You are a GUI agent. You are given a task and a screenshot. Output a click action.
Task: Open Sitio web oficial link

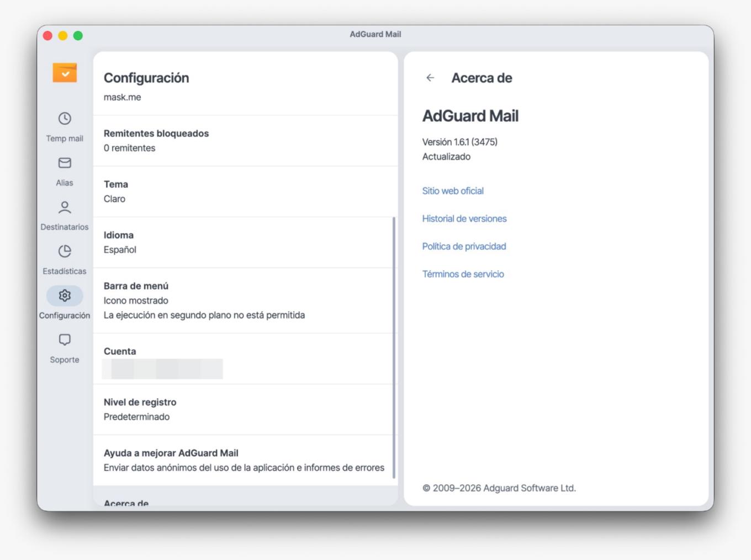[x=453, y=191]
